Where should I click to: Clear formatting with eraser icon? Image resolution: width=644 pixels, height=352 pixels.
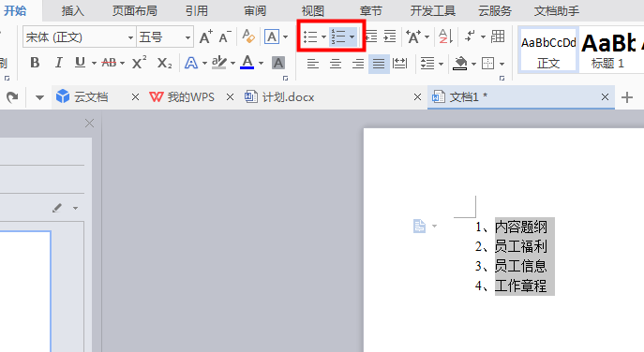(248, 37)
